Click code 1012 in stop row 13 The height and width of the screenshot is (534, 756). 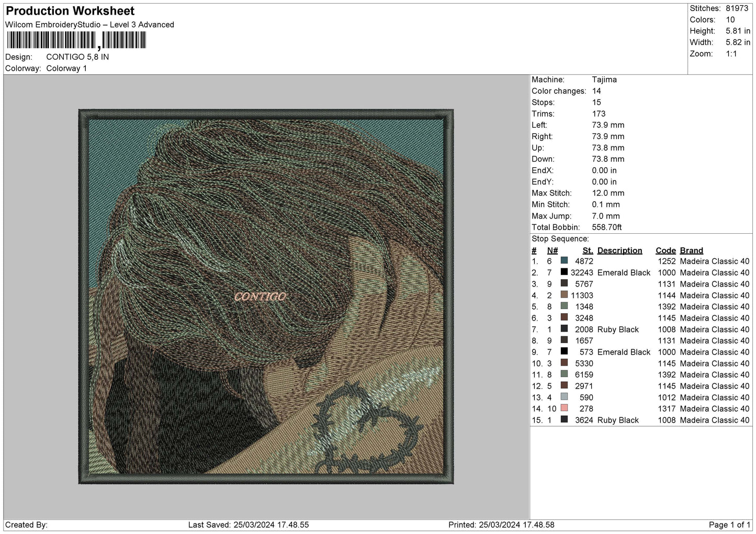667,397
